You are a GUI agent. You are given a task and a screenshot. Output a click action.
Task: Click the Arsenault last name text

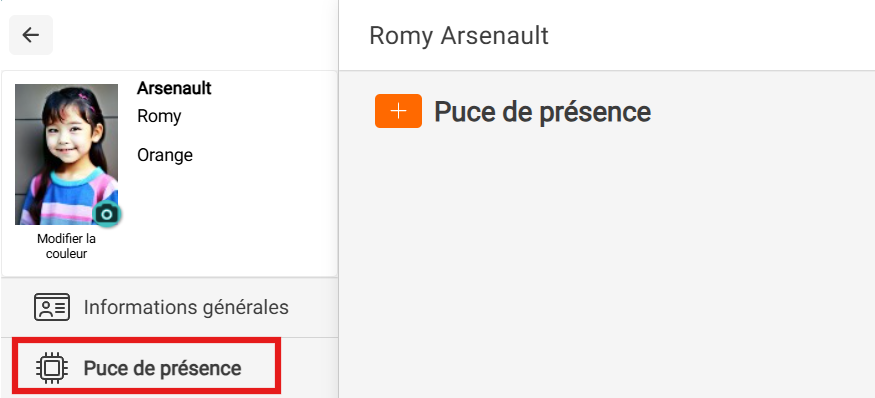(x=174, y=88)
